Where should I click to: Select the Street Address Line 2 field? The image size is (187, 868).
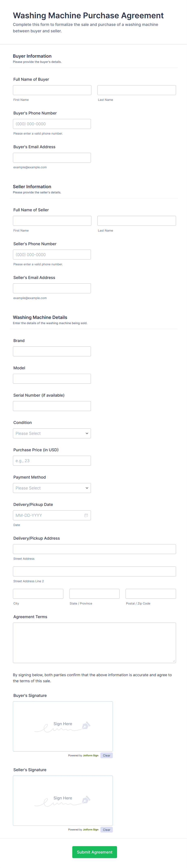point(94,572)
